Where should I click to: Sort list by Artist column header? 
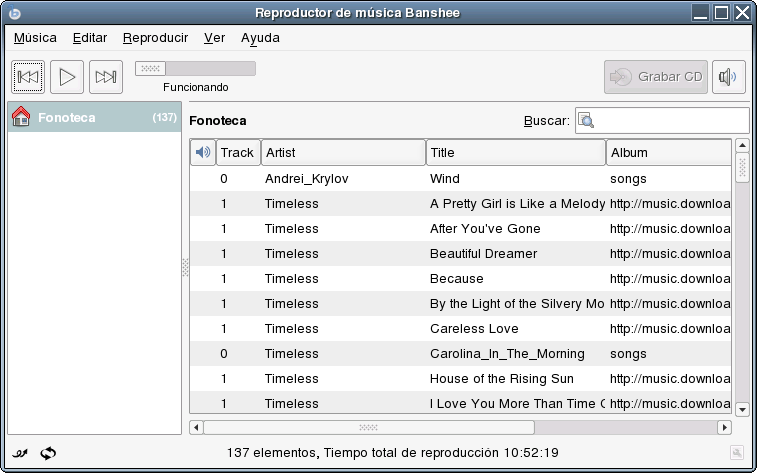[343, 153]
